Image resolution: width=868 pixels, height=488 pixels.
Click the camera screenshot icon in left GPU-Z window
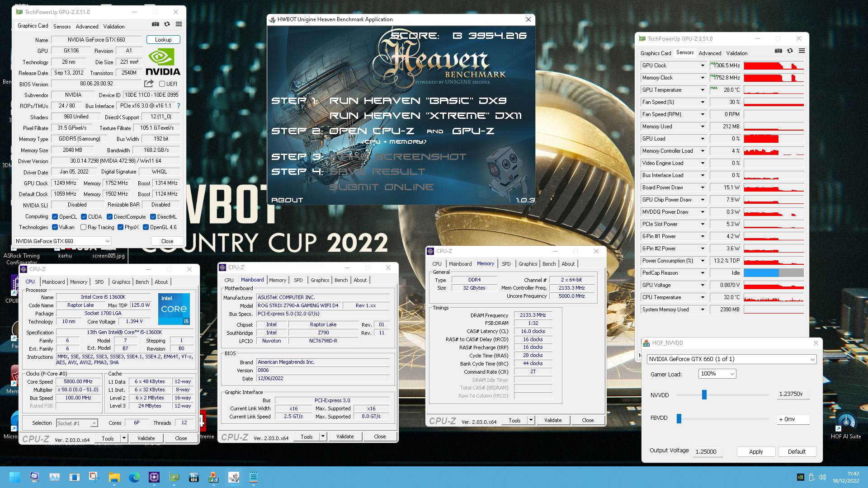(x=155, y=24)
